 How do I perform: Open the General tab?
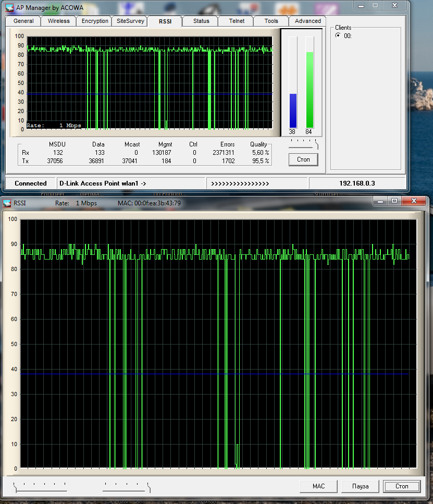click(x=23, y=21)
